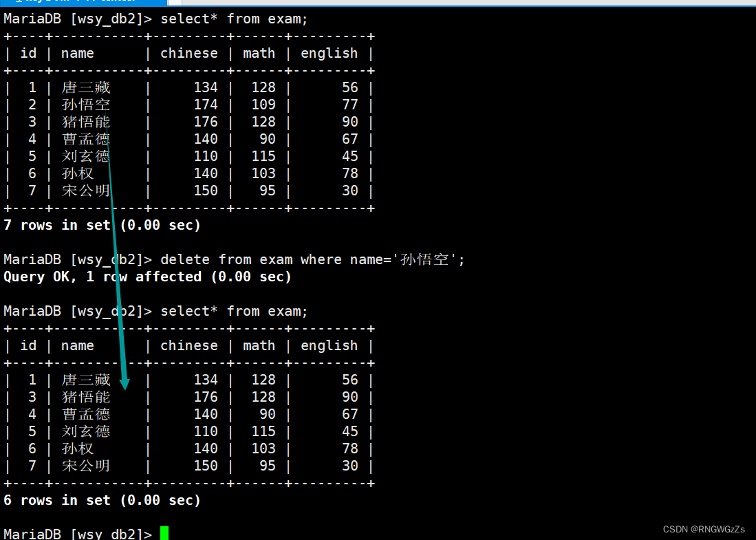Image resolution: width=756 pixels, height=540 pixels.
Task: Click 刘玄德 in the 6-row table
Action: coord(86,431)
